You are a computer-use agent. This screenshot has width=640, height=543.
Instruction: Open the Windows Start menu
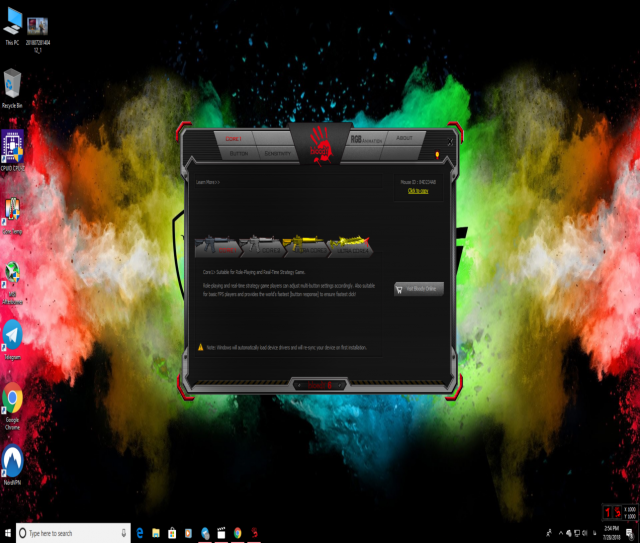tap(7, 533)
